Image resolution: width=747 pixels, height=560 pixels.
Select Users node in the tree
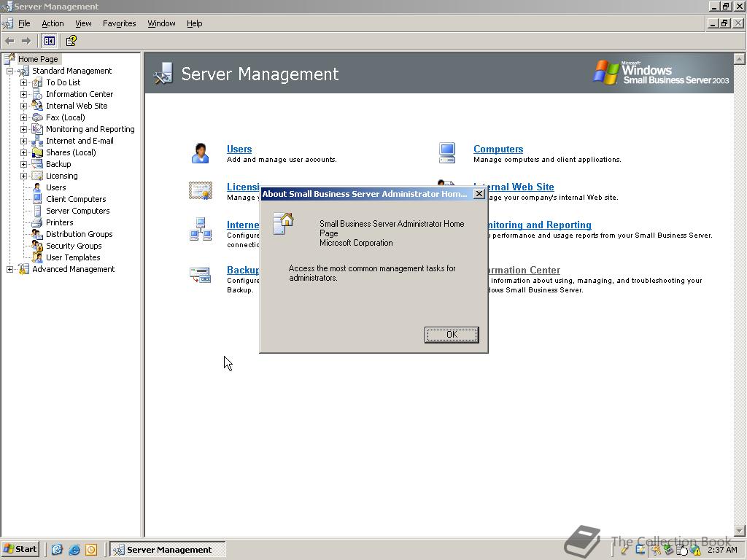[x=55, y=187]
